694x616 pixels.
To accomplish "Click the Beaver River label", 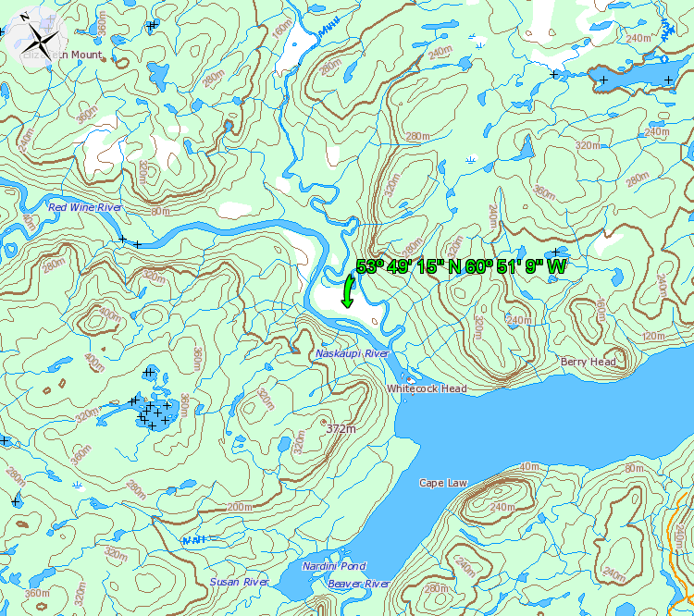I will point(359,584).
